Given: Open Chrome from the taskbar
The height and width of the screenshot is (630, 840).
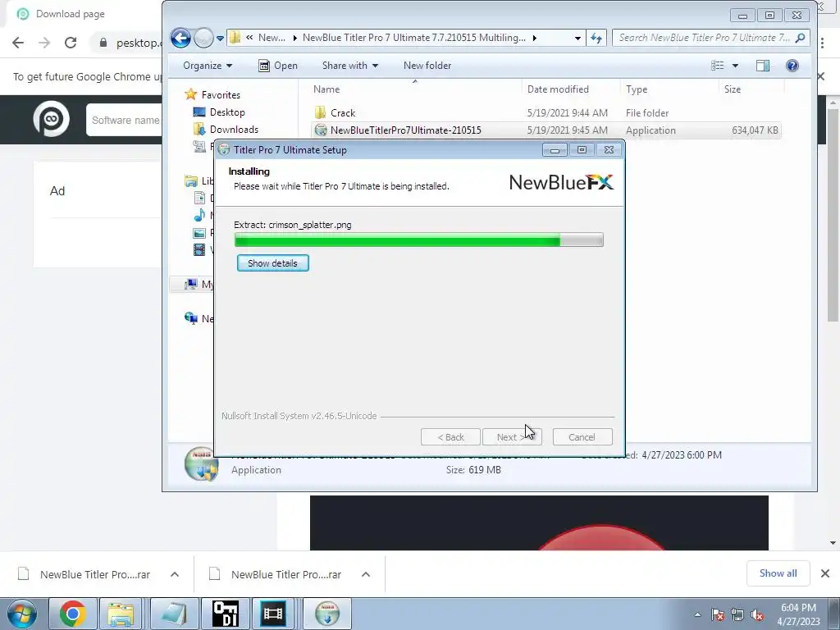Looking at the screenshot, I should point(72,614).
